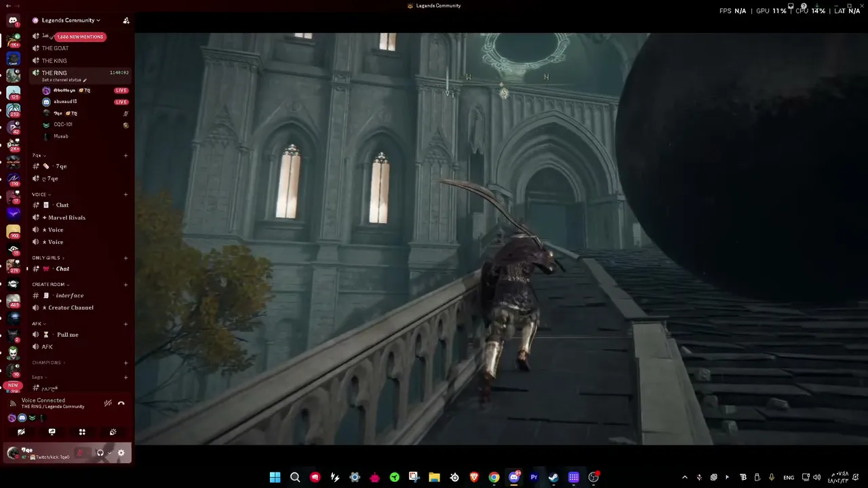Add a channel to the VOICE category
This screenshot has height=488, width=868.
125,195
